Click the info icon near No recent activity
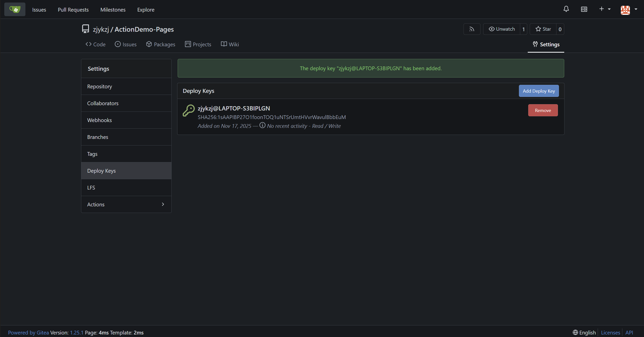Image resolution: width=644 pixels, height=337 pixels. click(262, 125)
